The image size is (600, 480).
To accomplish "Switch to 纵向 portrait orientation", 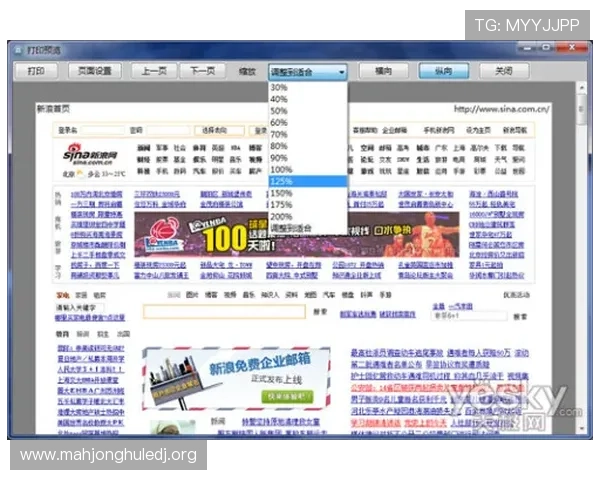I will [x=443, y=71].
